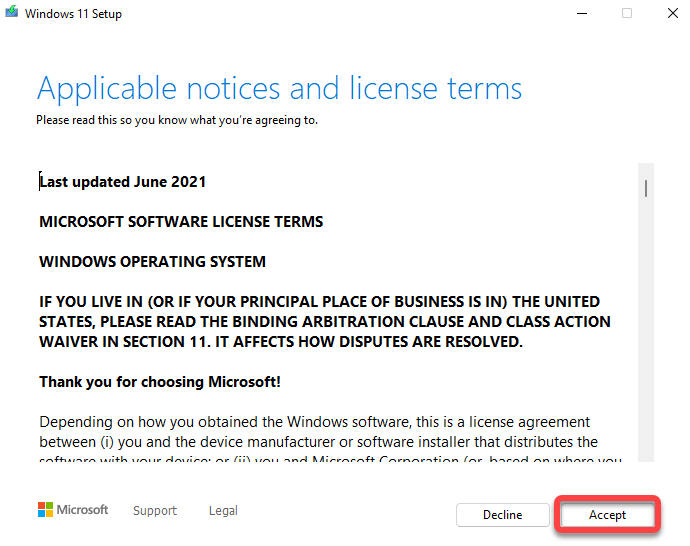The height and width of the screenshot is (546, 690).
Task: Click the 'WINDOWS OPERATING SYSTEM' line
Action: click(152, 262)
